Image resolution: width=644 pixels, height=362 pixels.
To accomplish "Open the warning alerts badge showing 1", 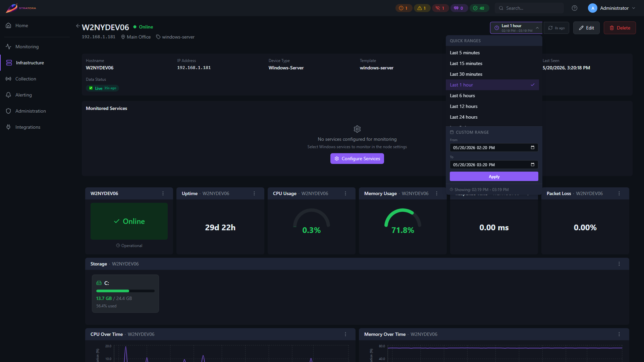I will pyautogui.click(x=422, y=8).
